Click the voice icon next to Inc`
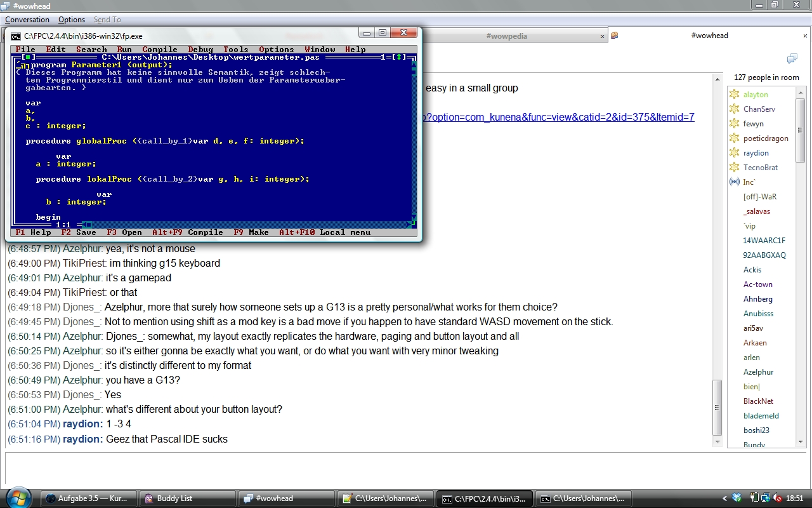Screen dimensions: 812x508 (734, 182)
